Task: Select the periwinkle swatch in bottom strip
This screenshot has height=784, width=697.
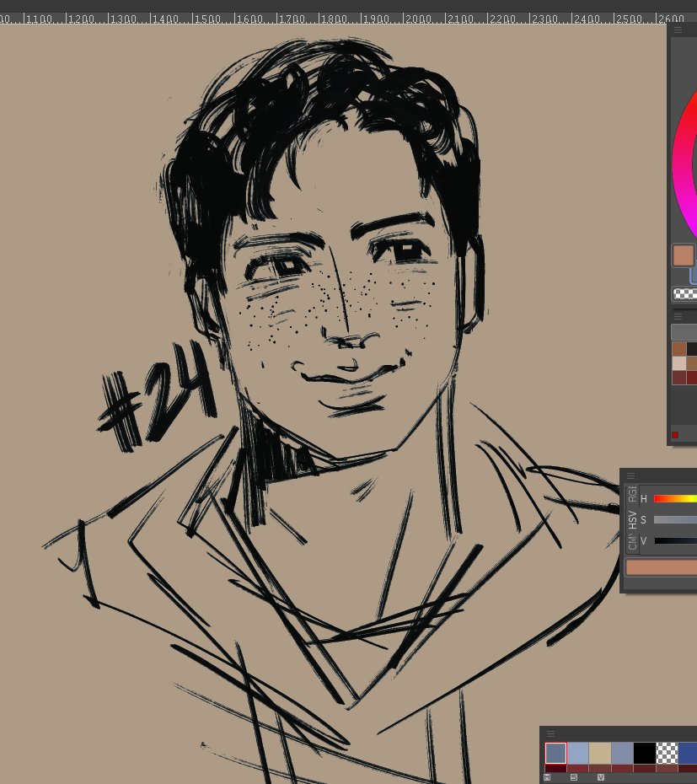Action: tap(622, 753)
